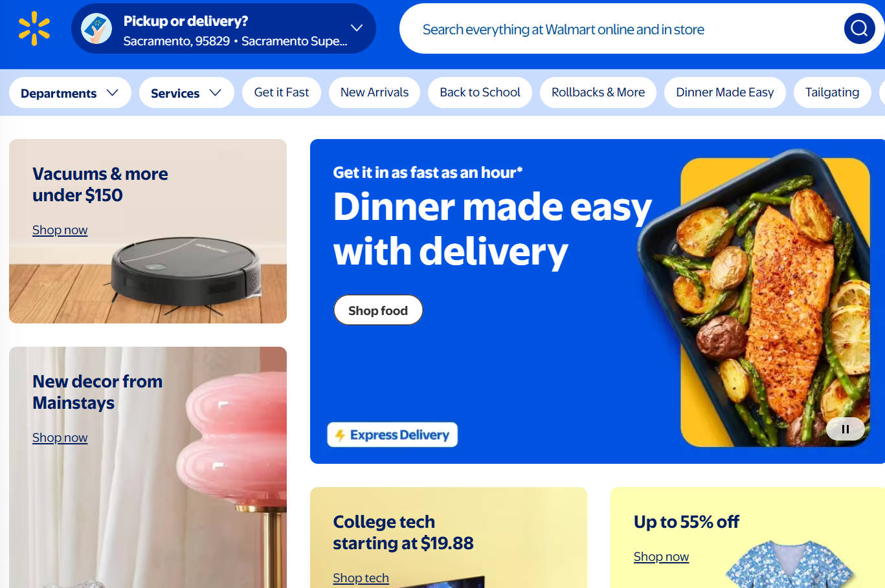Open the Tailgating category
The width and height of the screenshot is (885, 588).
[x=832, y=93]
